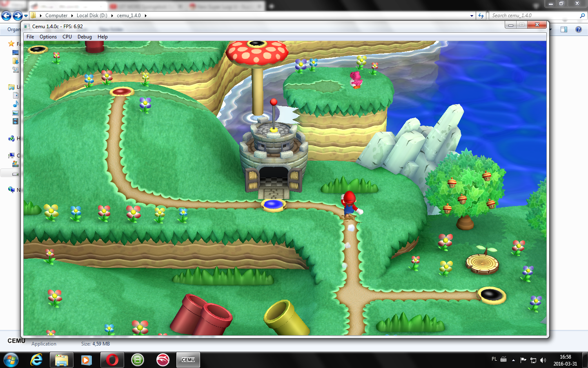Image resolution: width=588 pixels, height=368 pixels.
Task: Open the Help menu in Cemu
Action: pyautogui.click(x=102, y=37)
